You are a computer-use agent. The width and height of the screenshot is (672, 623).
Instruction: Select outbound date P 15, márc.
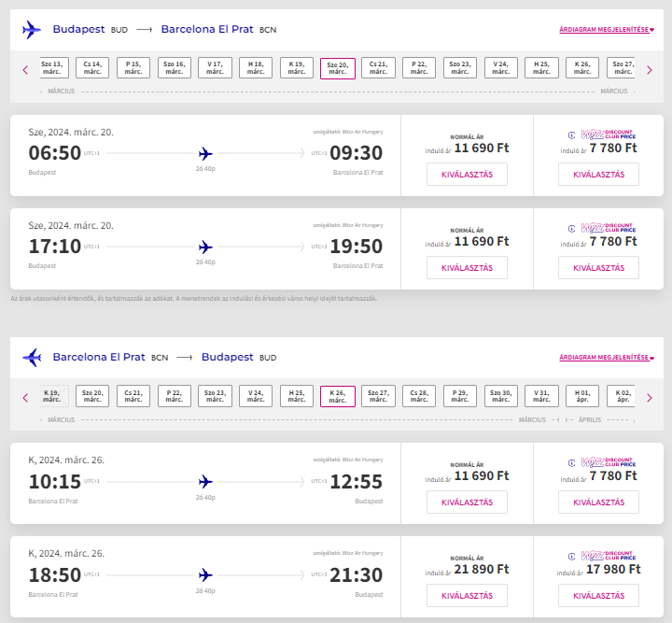[133, 68]
